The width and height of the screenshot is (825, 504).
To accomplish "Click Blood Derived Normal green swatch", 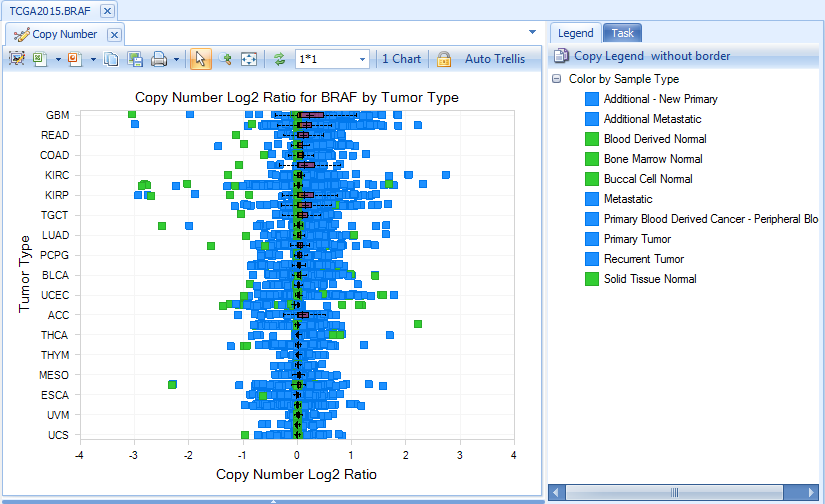I will 592,139.
